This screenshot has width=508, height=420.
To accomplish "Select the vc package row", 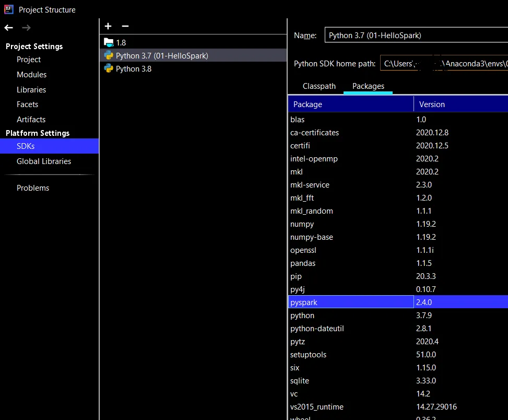I will (398, 394).
